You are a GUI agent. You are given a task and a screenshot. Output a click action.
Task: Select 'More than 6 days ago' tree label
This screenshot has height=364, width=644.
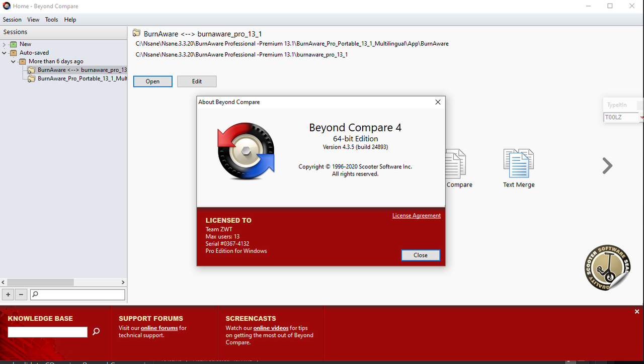(x=56, y=61)
